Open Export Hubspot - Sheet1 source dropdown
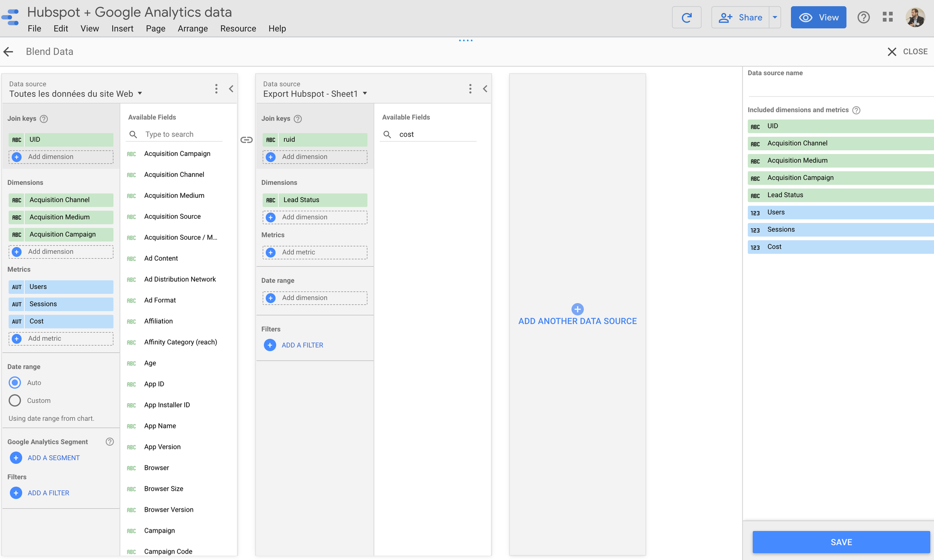 (x=315, y=93)
